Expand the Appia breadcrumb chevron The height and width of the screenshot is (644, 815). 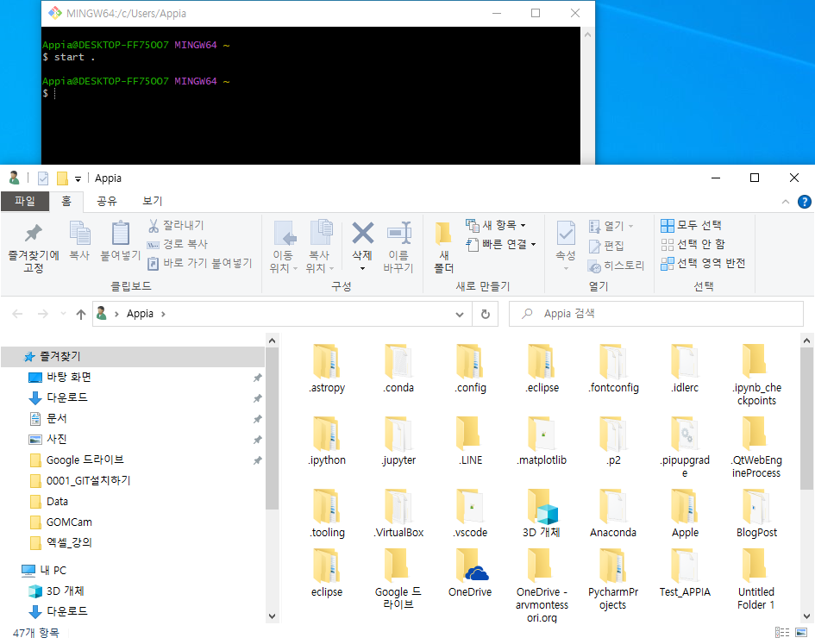pyautogui.click(x=163, y=314)
